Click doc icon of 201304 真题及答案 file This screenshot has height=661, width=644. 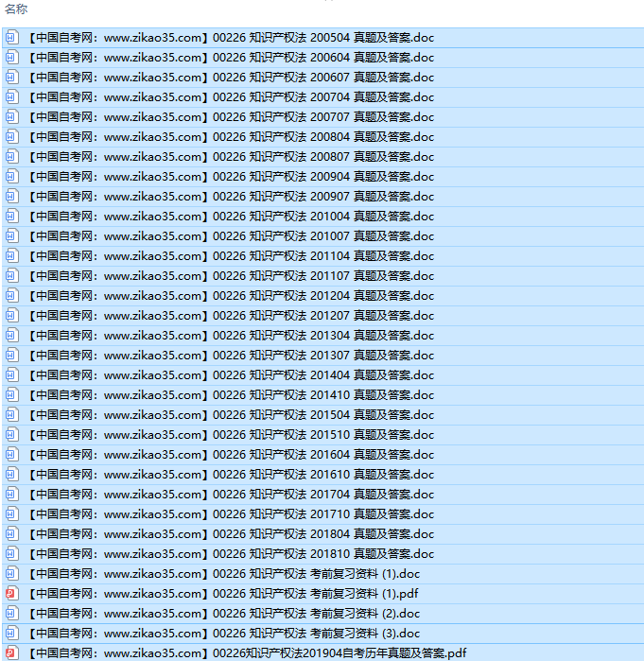[x=11, y=336]
